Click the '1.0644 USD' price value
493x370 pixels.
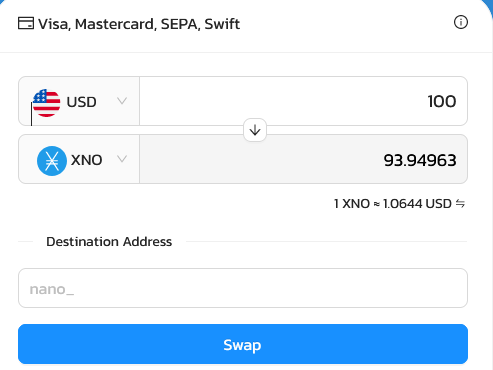(417, 203)
